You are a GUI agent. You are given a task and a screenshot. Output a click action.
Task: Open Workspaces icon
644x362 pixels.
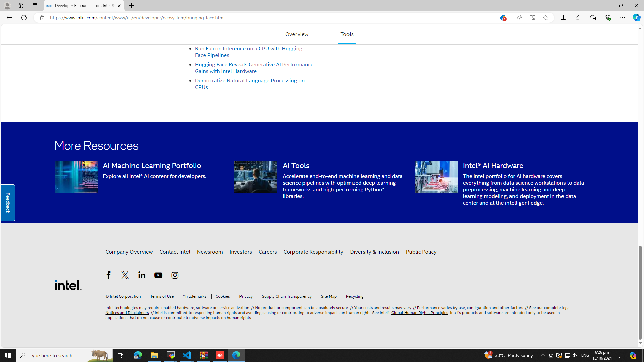21,6
